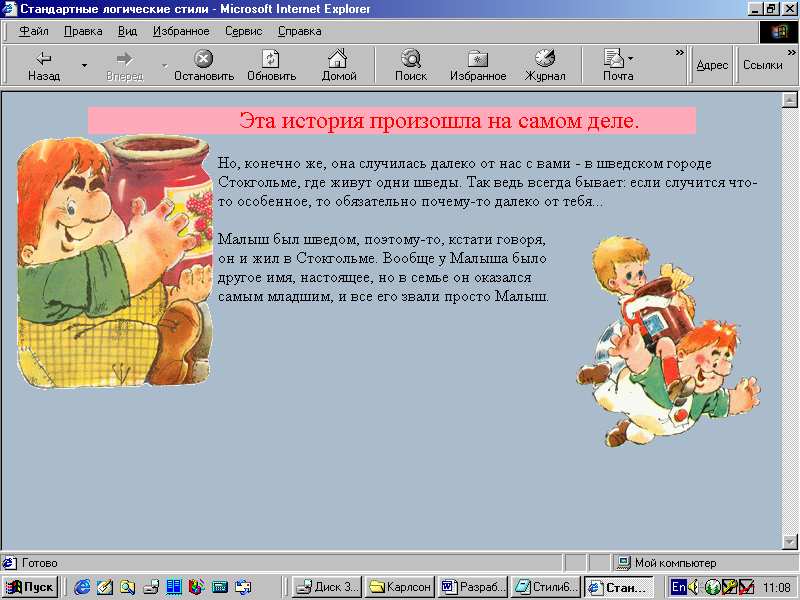Refresh the page with Обновить
The height and width of the screenshot is (600, 800).
[271, 65]
